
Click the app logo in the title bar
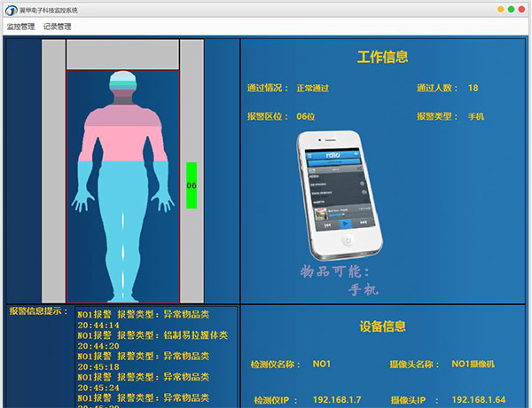(x=10, y=9)
